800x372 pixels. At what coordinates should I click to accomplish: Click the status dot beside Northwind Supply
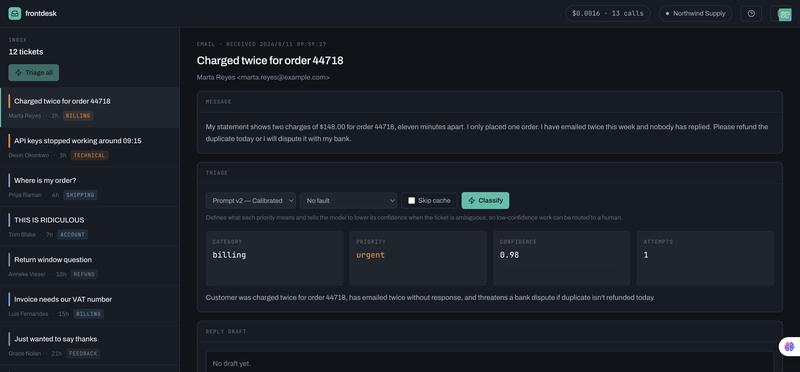click(x=667, y=14)
